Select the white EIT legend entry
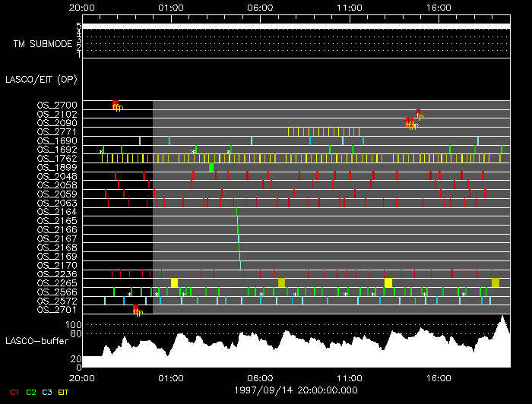 pos(64,392)
